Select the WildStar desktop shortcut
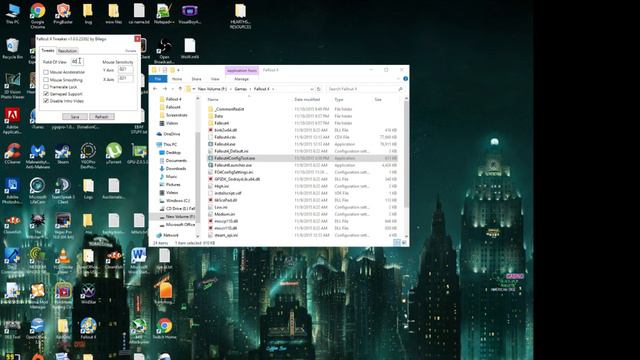Screen dimensions: 640x360 (x=88, y=293)
